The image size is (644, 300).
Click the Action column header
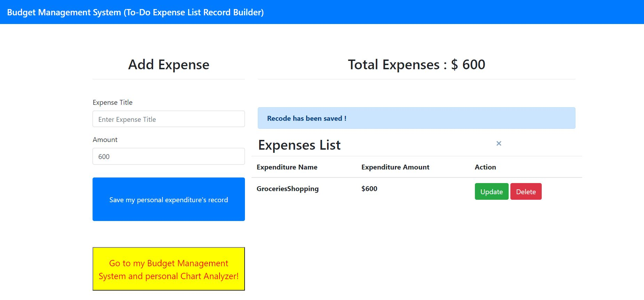[485, 167]
